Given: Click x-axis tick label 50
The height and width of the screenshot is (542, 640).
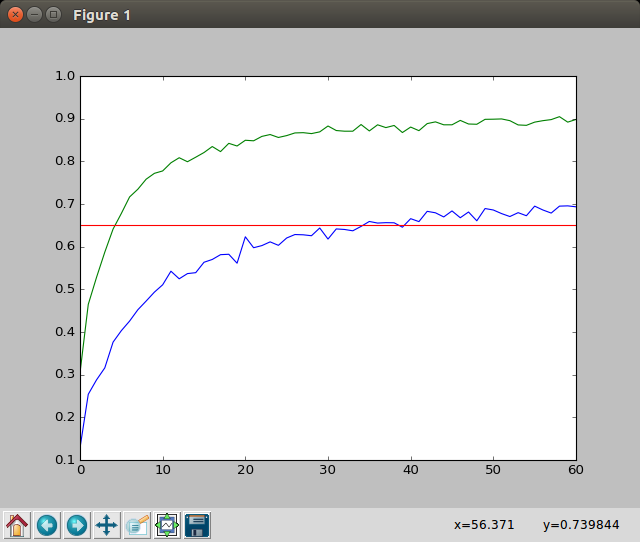Looking at the screenshot, I should click(x=493, y=470).
